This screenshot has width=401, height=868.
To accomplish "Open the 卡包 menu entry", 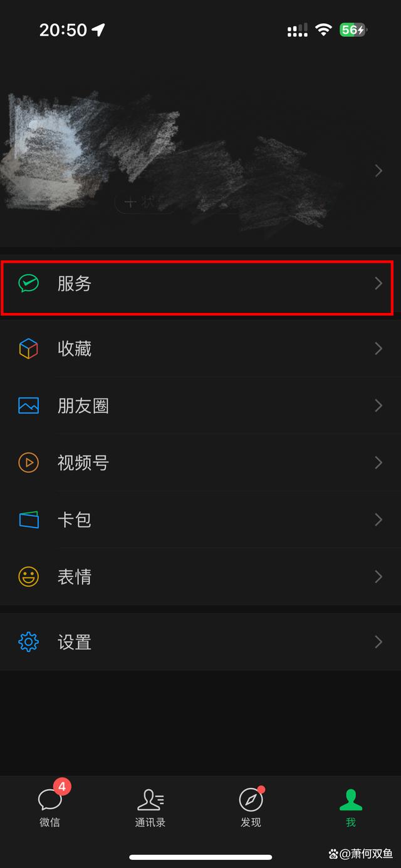I will (x=200, y=519).
